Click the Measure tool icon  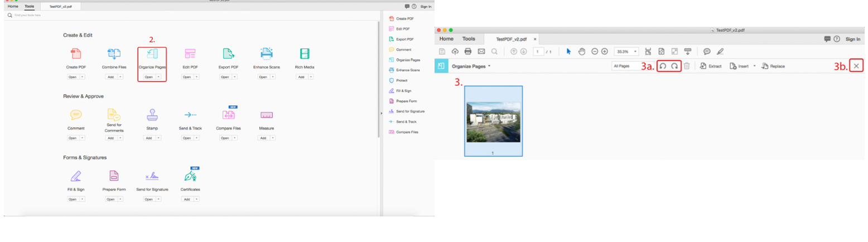(x=266, y=115)
